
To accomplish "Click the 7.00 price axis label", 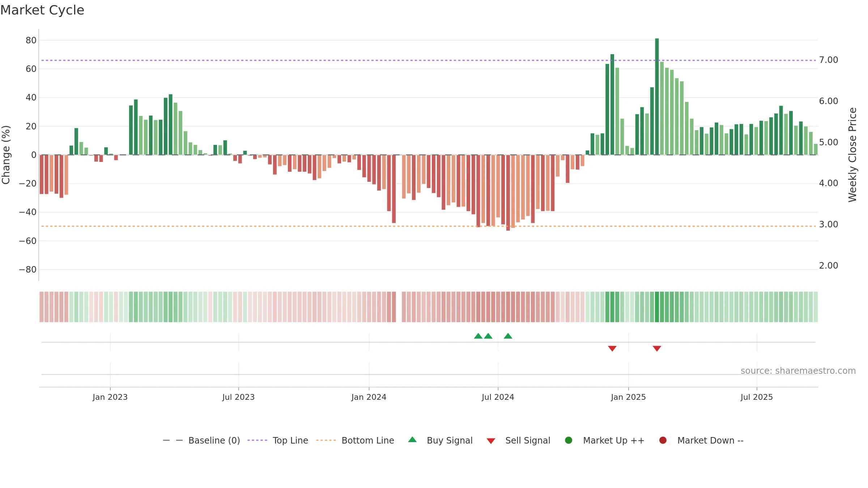I will coord(829,60).
